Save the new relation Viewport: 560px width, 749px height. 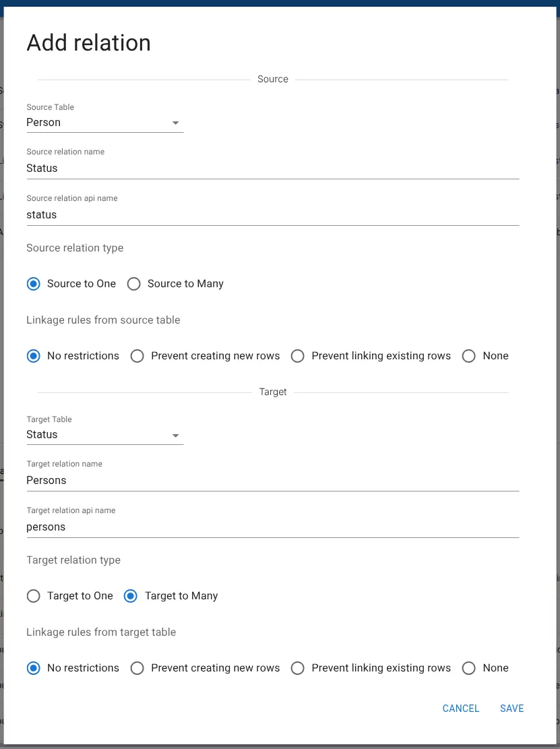point(511,709)
